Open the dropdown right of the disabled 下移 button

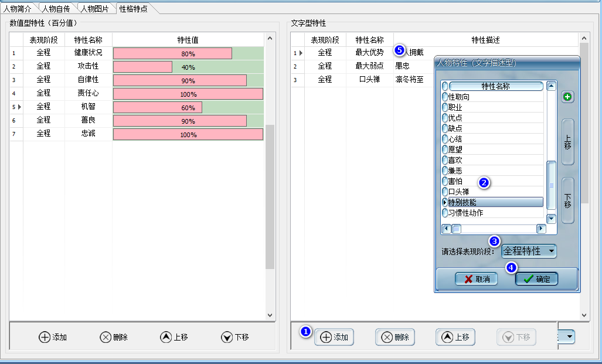[569, 337]
